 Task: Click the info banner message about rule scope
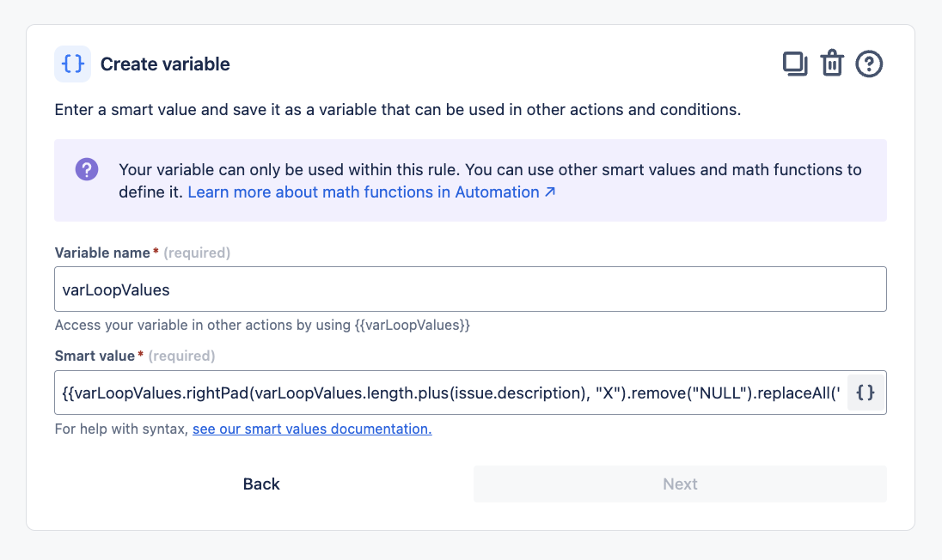pos(490,170)
